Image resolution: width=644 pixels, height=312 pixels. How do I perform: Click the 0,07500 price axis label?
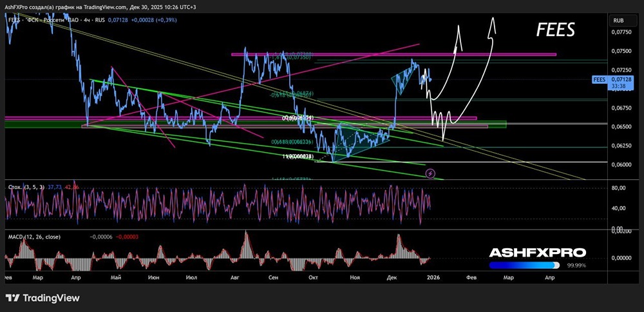[621, 51]
